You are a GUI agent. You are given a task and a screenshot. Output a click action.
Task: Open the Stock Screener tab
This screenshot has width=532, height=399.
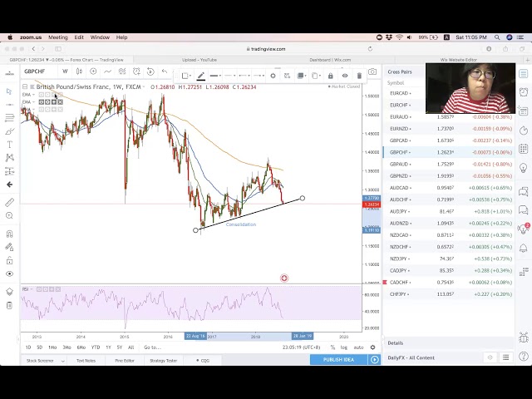pyautogui.click(x=40, y=360)
